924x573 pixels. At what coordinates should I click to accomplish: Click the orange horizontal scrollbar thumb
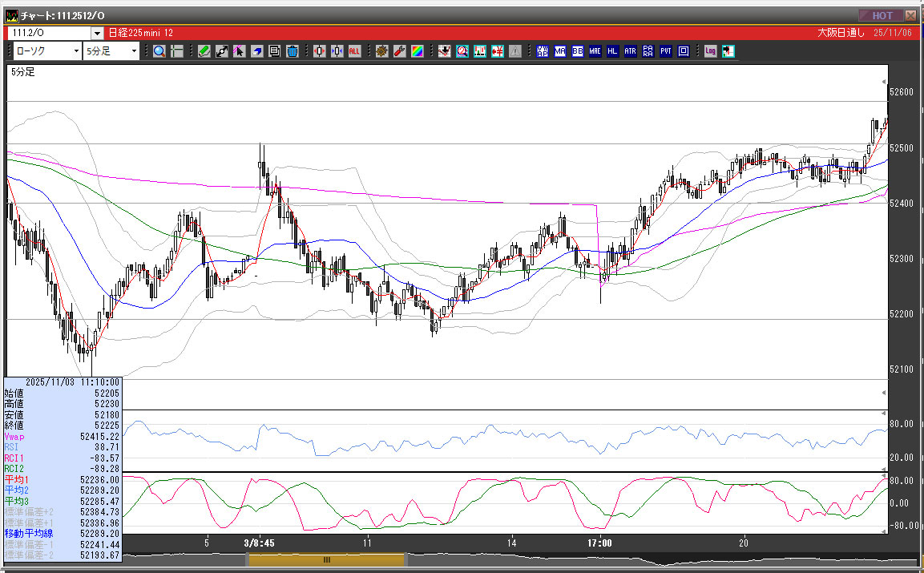(326, 560)
